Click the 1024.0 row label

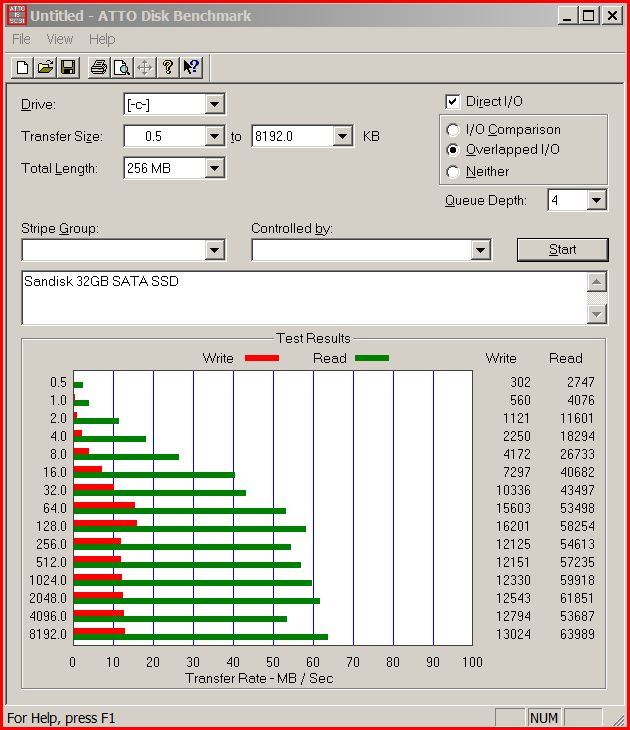click(x=48, y=580)
